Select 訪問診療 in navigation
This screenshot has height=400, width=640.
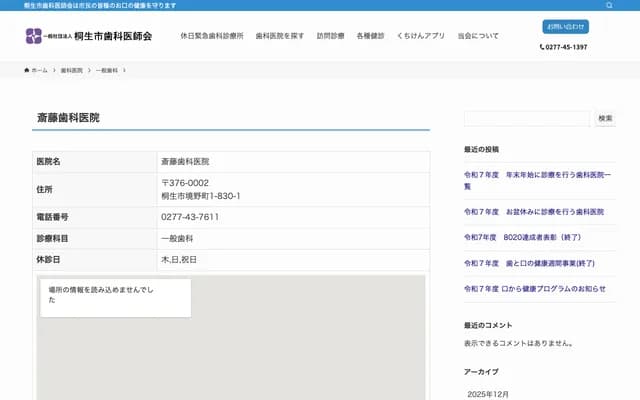tap(330, 36)
